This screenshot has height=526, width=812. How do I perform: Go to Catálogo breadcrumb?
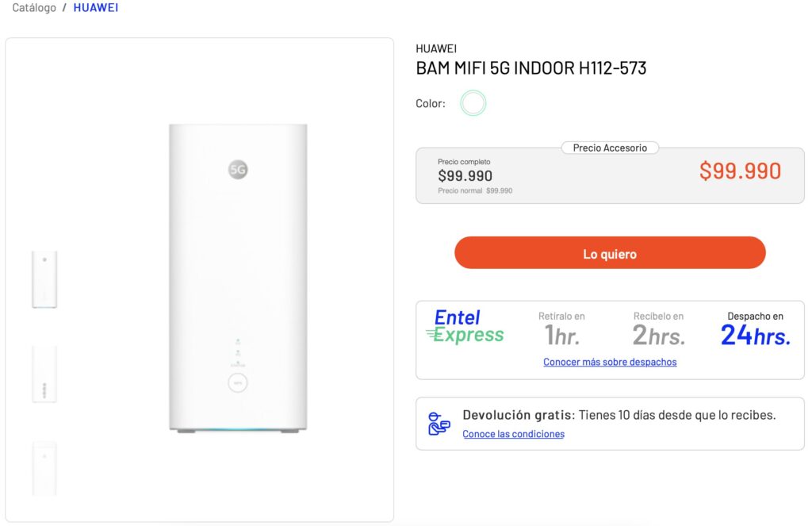34,7
